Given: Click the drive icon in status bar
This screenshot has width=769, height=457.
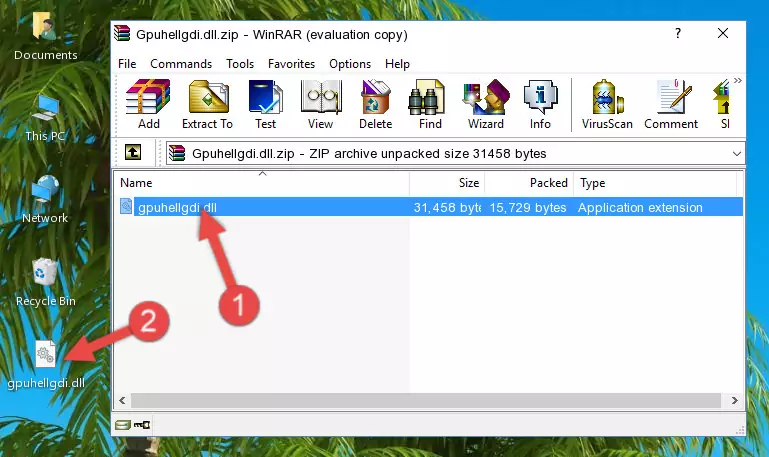Looking at the screenshot, I should [x=123, y=425].
